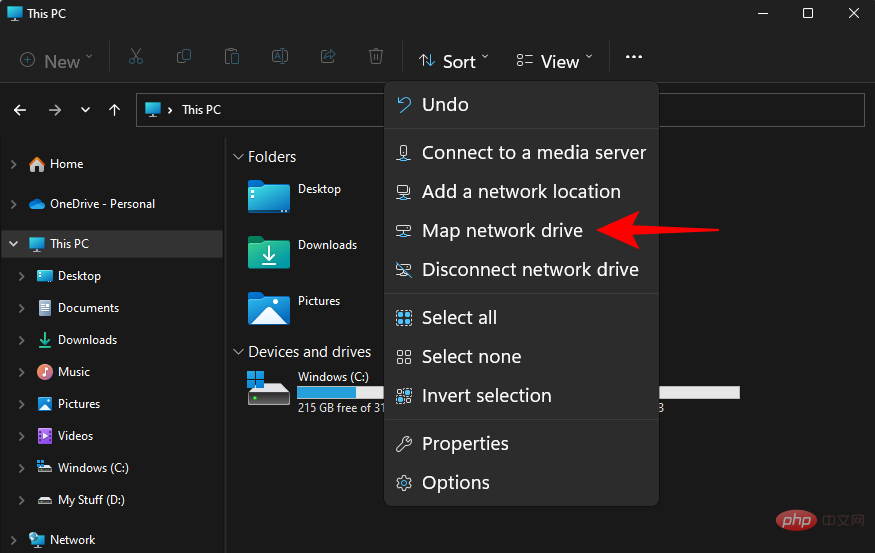Select This PC in navigation pane
875x553 pixels.
(112, 244)
